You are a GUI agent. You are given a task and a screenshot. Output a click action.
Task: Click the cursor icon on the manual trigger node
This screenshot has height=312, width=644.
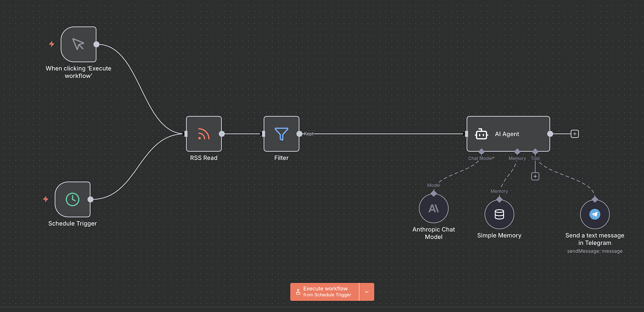click(x=78, y=44)
